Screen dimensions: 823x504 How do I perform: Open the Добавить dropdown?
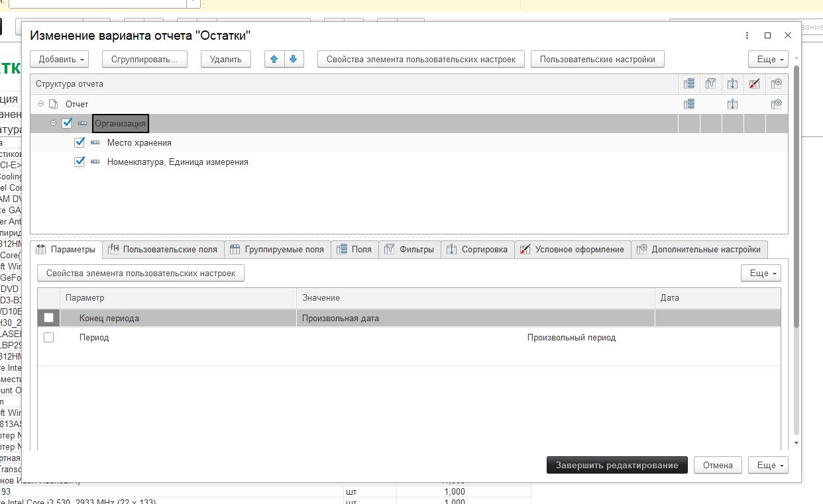point(62,59)
